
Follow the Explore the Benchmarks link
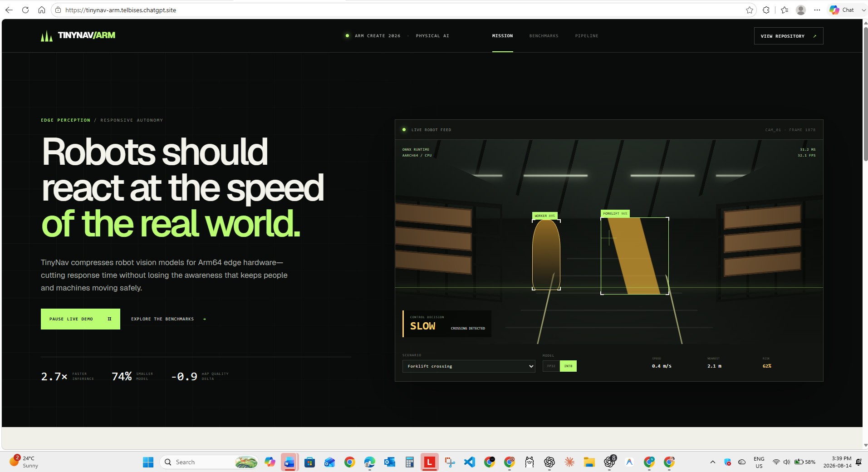pyautogui.click(x=169, y=319)
